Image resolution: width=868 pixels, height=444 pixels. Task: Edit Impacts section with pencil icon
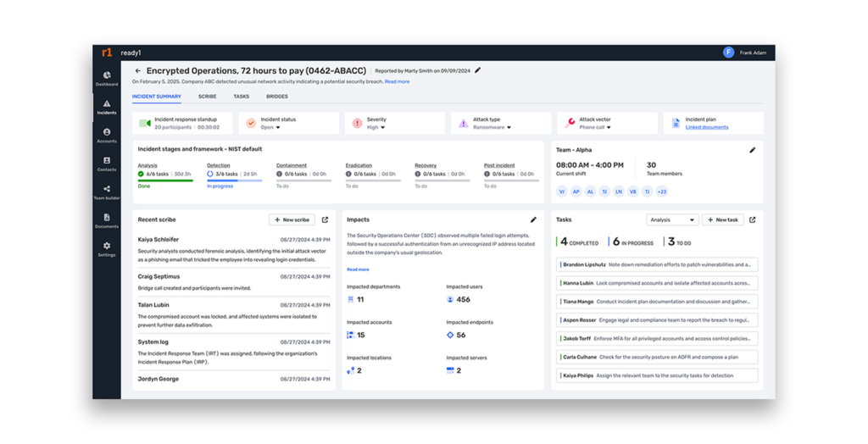pos(533,220)
